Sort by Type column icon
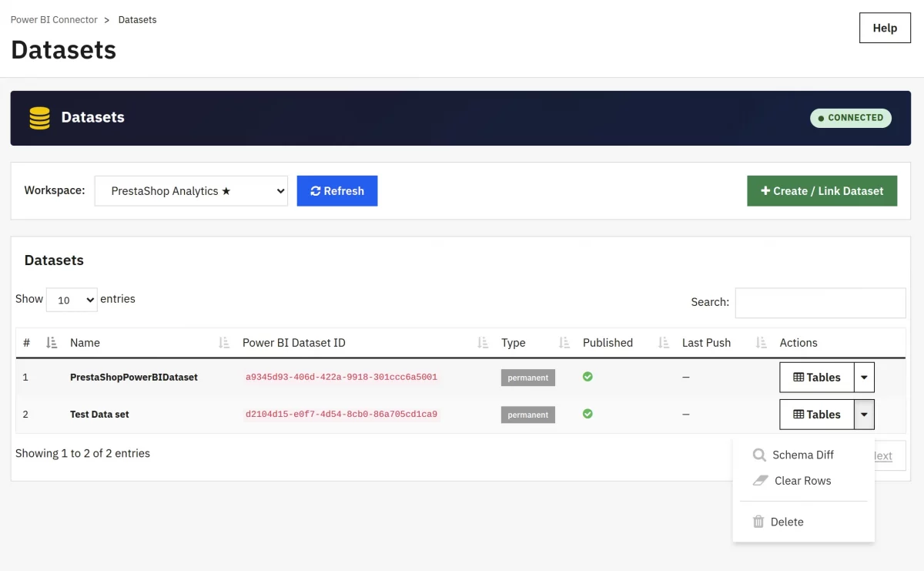 coord(564,343)
